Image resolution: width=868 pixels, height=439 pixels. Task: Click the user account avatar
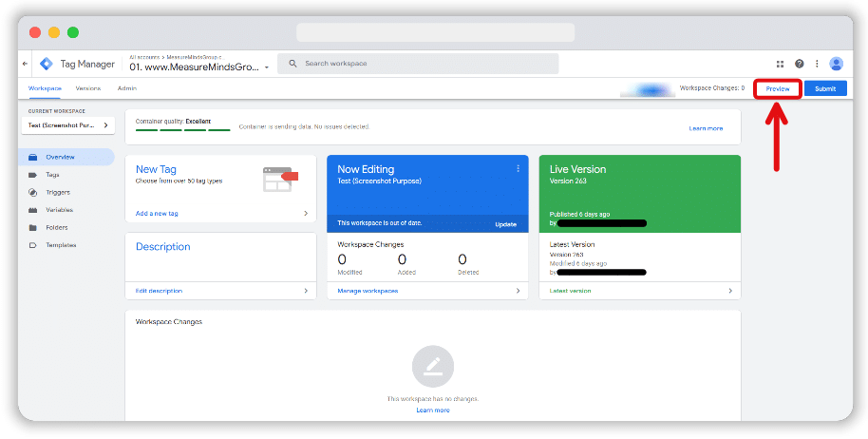click(836, 64)
